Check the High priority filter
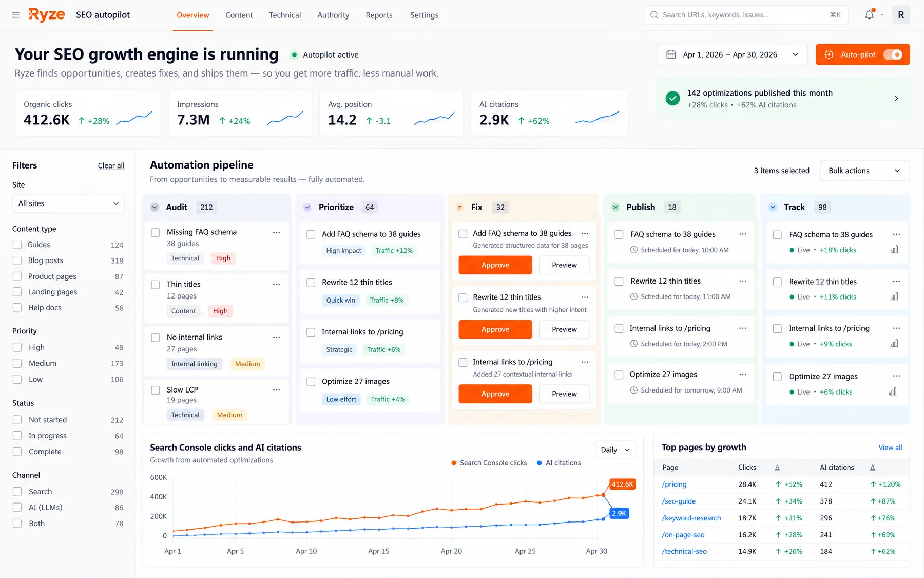Viewport: 924px width, 578px height. tap(17, 347)
